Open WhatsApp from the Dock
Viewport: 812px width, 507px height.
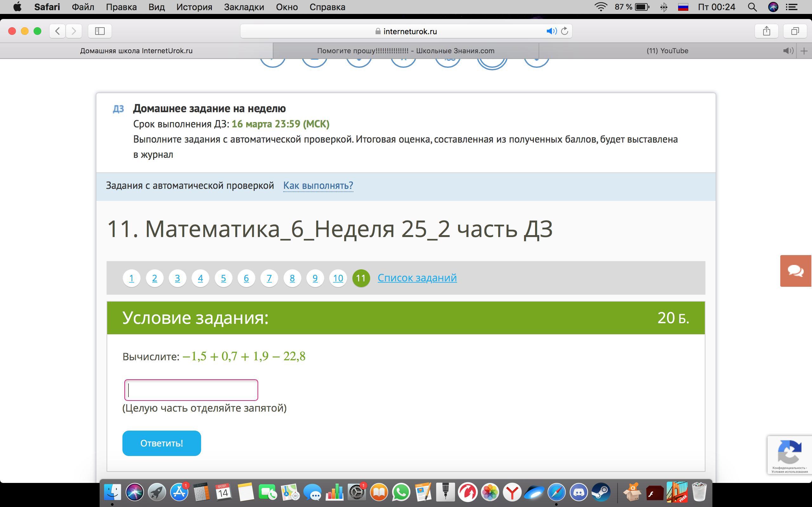[x=401, y=492]
